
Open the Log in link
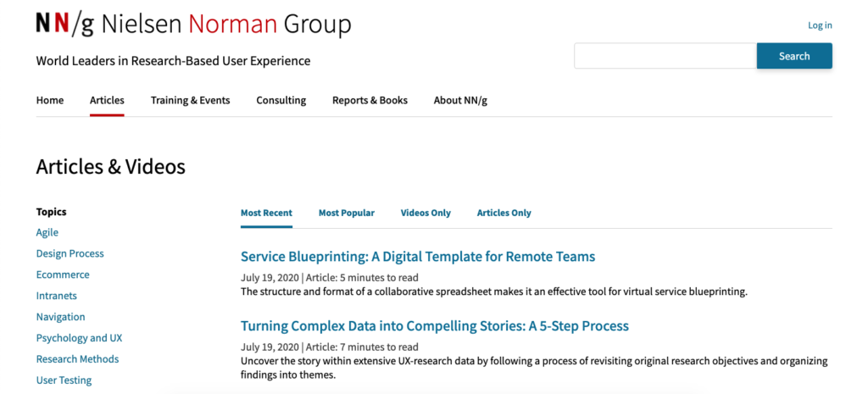pyautogui.click(x=820, y=25)
